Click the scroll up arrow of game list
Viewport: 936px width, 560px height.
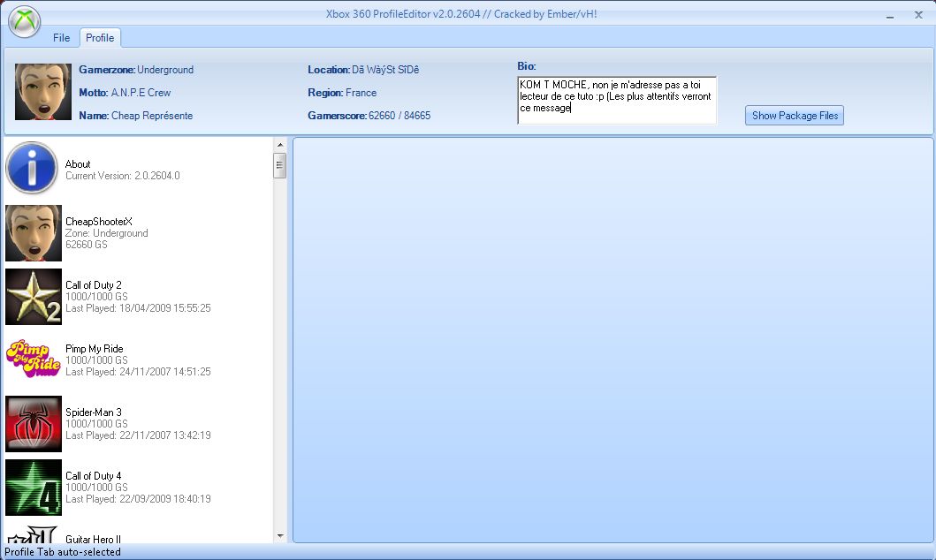280,145
